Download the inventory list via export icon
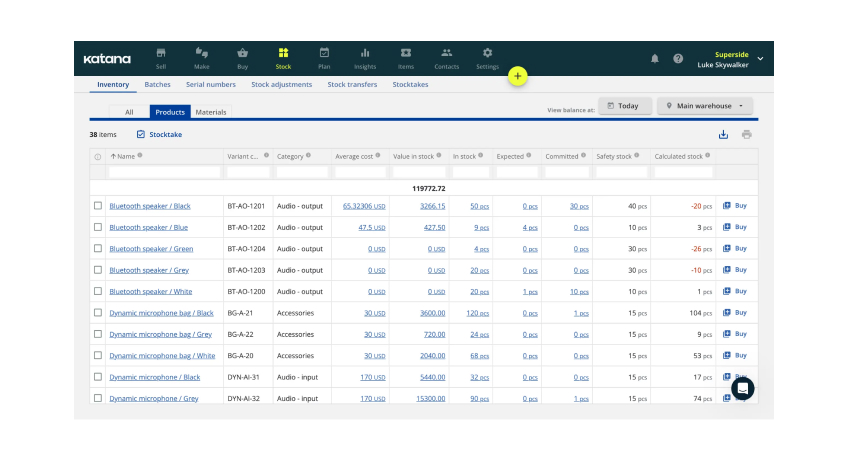The width and height of the screenshot is (847, 460). coord(723,135)
